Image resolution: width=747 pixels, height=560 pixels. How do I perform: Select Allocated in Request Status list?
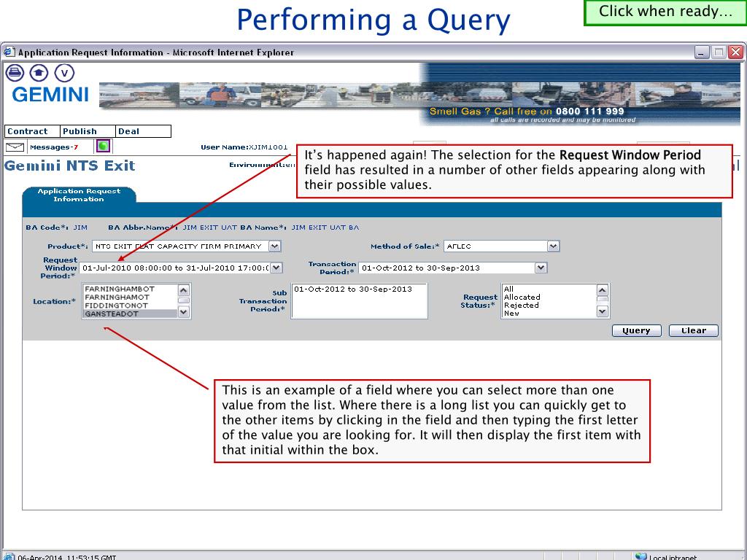pos(549,297)
